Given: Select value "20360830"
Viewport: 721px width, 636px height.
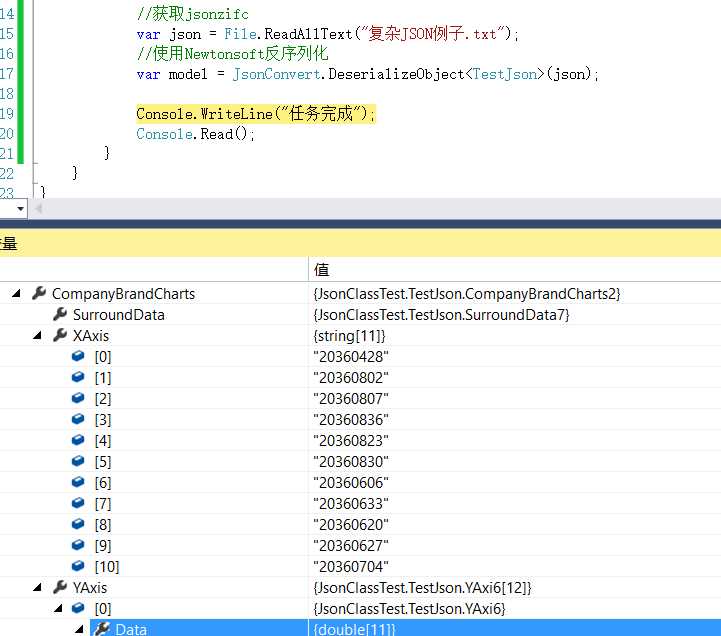Looking at the screenshot, I should (351, 462).
